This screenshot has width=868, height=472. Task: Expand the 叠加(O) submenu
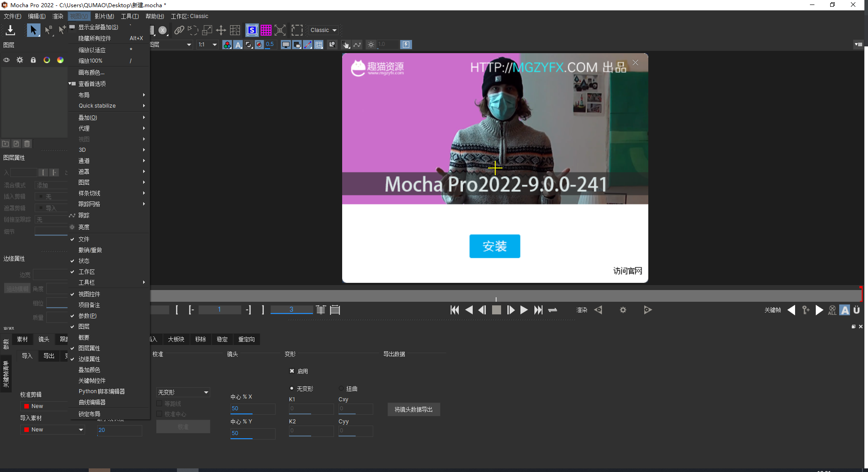point(108,118)
